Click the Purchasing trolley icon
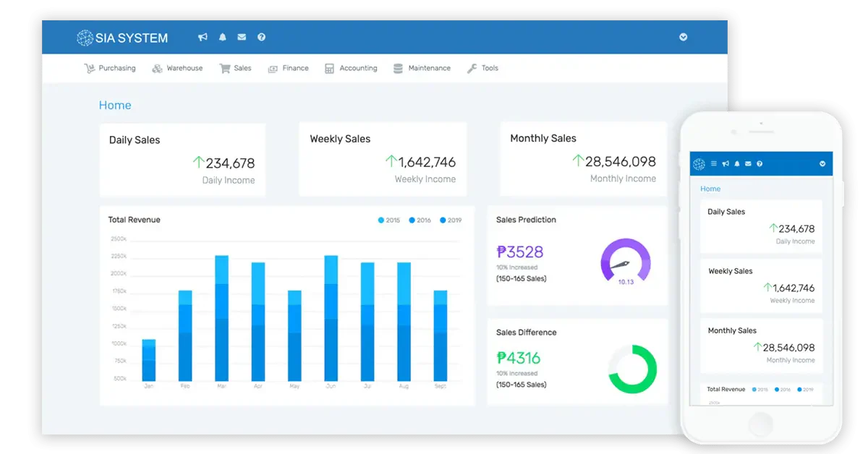The width and height of the screenshot is (868, 454). (90, 69)
